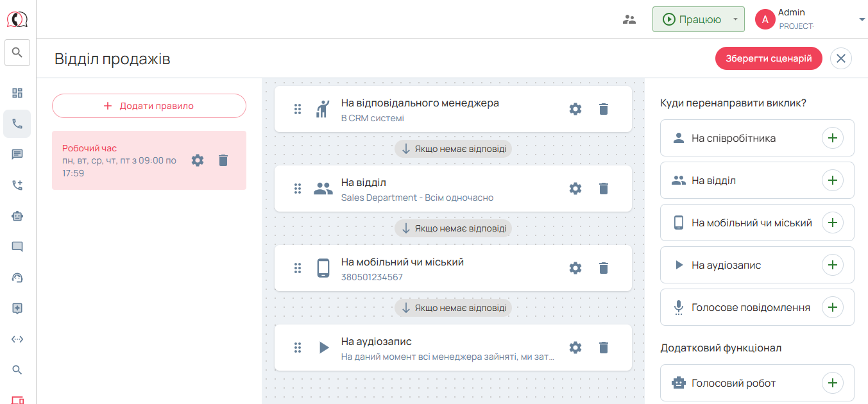Delete the 'Робочий час' rule
The height and width of the screenshot is (404, 868).
(223, 160)
